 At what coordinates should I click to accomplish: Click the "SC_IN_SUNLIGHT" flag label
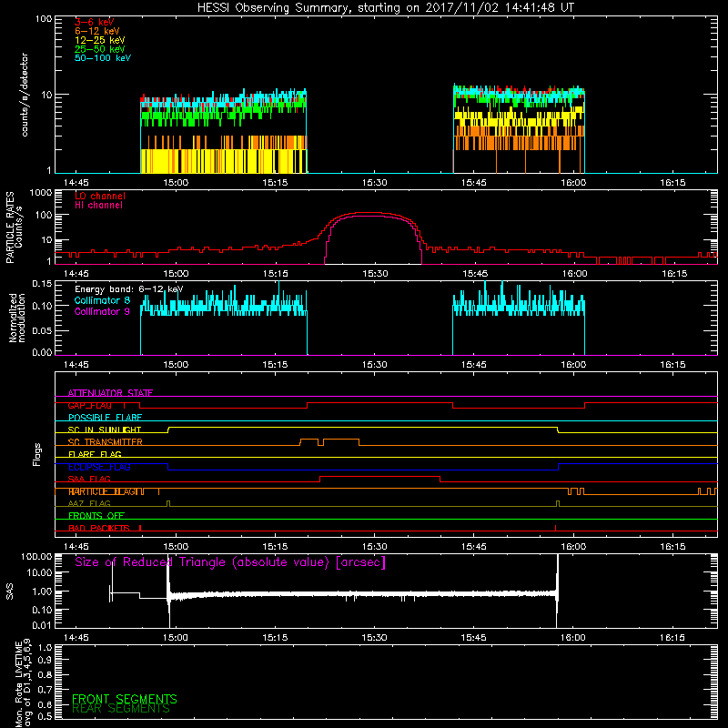click(x=105, y=430)
